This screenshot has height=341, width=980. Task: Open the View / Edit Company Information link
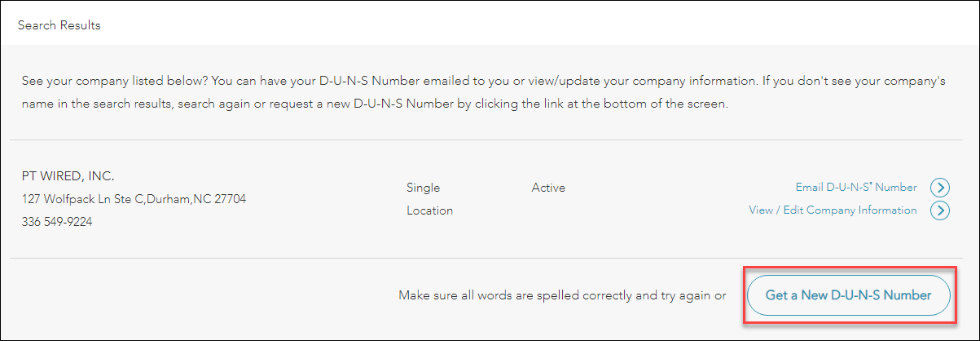click(x=833, y=210)
